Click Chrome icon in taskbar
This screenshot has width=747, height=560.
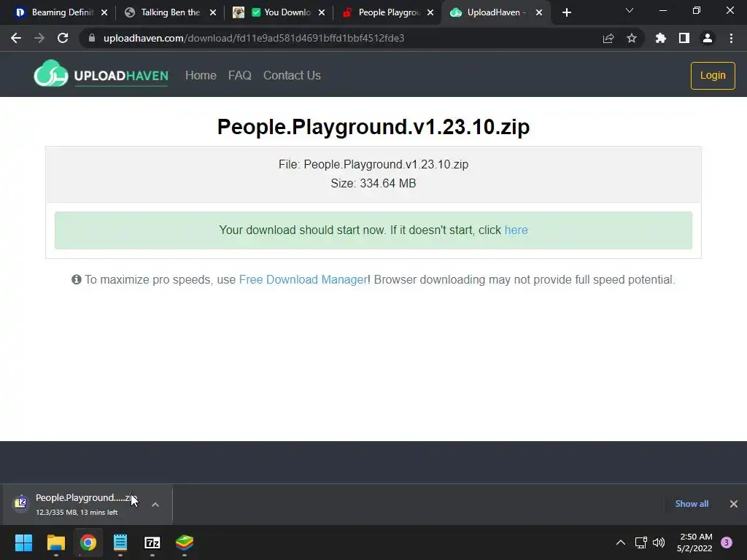click(88, 542)
